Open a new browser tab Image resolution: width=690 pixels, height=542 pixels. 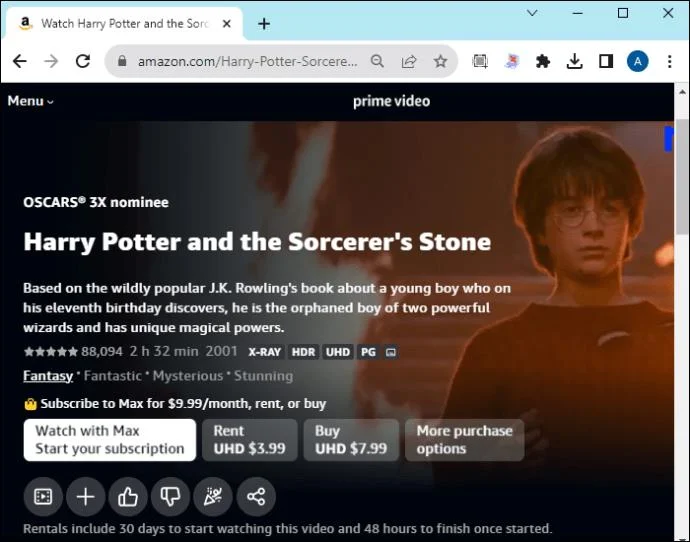(x=264, y=24)
